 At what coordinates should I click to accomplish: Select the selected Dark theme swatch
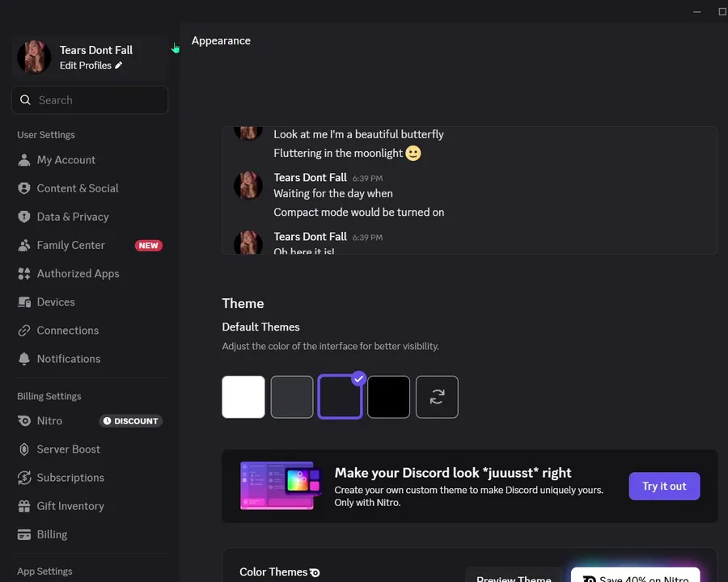tap(340, 397)
